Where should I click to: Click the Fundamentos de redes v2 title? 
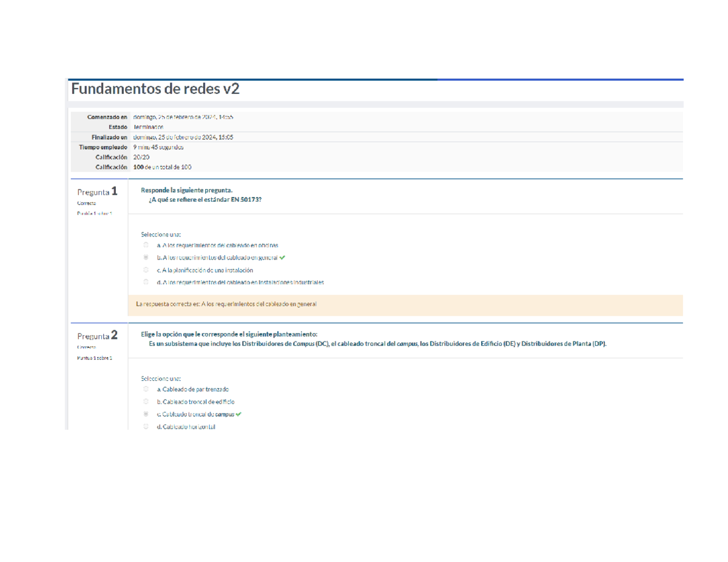tap(155, 89)
